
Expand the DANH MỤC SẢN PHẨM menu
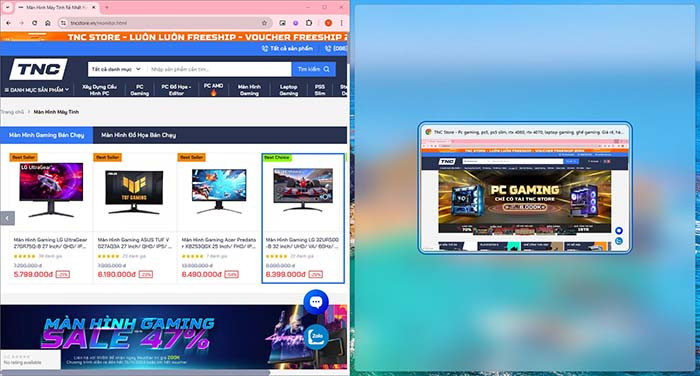coord(37,90)
